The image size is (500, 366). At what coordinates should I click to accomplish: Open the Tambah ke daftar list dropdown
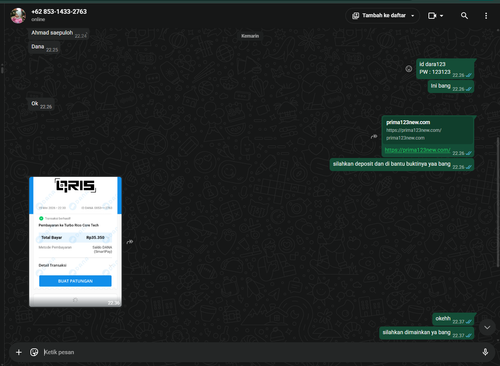tap(383, 15)
